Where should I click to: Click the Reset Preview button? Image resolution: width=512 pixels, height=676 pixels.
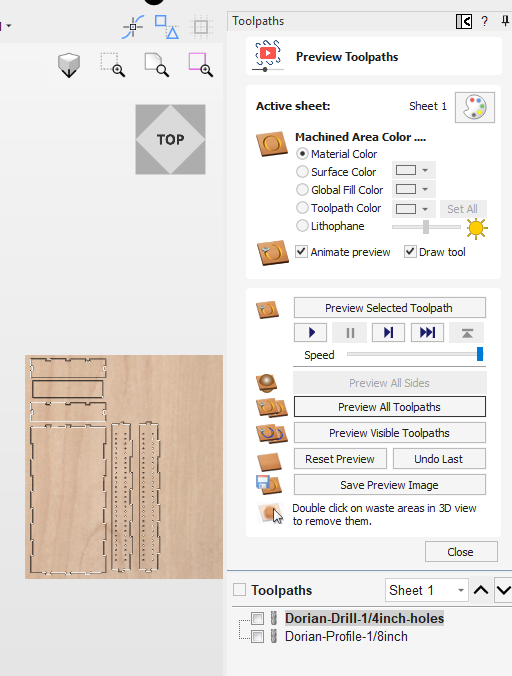(340, 459)
